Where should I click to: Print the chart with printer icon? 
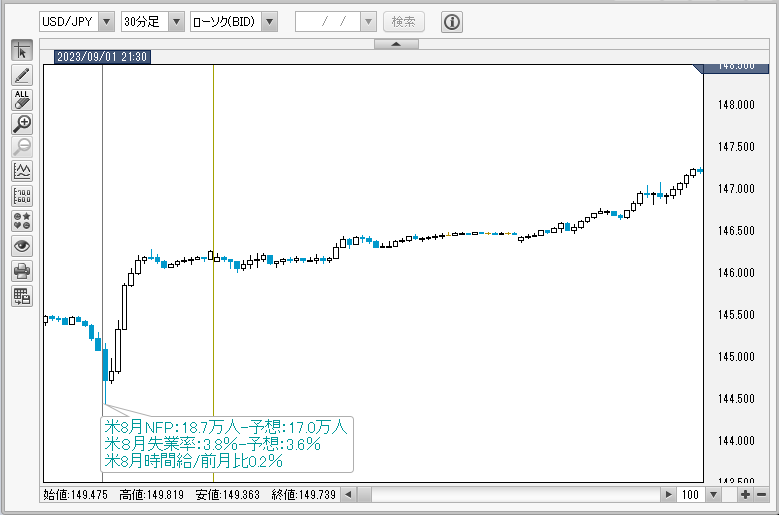click(x=22, y=271)
